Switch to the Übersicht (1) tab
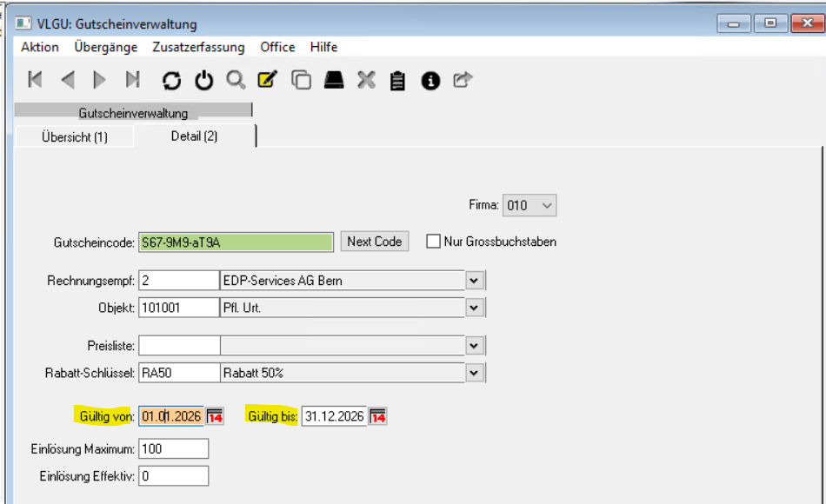826x504 pixels. (74, 136)
